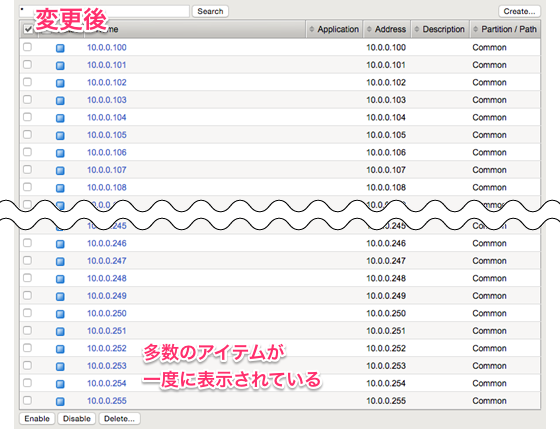Check the box for 10.0.0.100
Screen dimensions: 560x429
28,47
